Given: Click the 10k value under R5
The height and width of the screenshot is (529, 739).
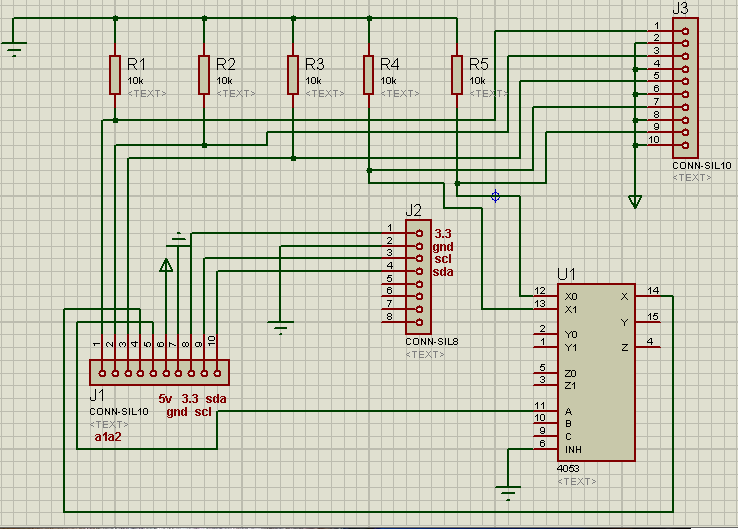Looking at the screenshot, I should (477, 81).
